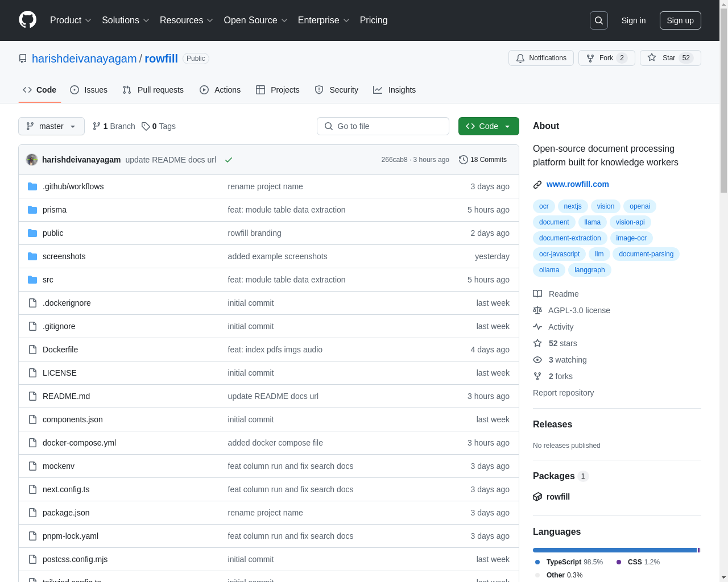Click the prisma folder icon
Screen dimensions: 728x582
pos(32,210)
